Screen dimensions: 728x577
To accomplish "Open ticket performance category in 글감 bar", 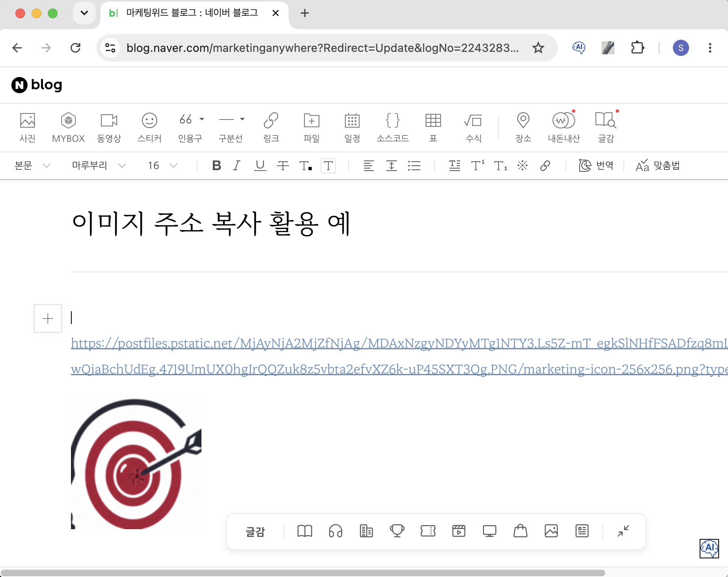I will 428,531.
